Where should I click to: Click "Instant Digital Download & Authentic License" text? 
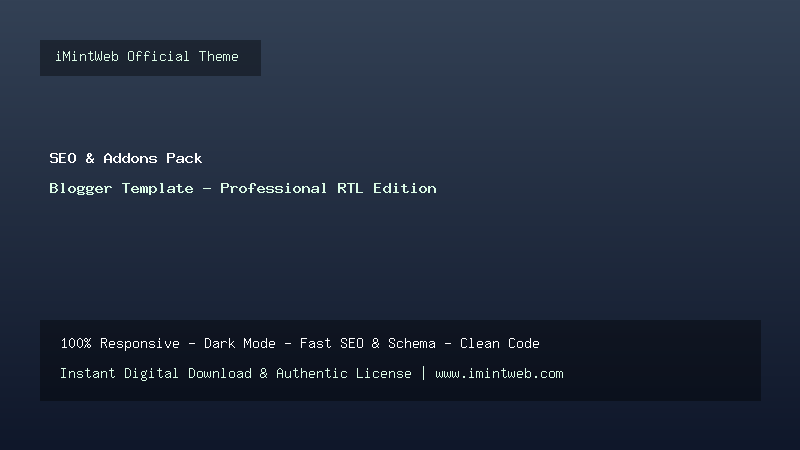click(236, 373)
